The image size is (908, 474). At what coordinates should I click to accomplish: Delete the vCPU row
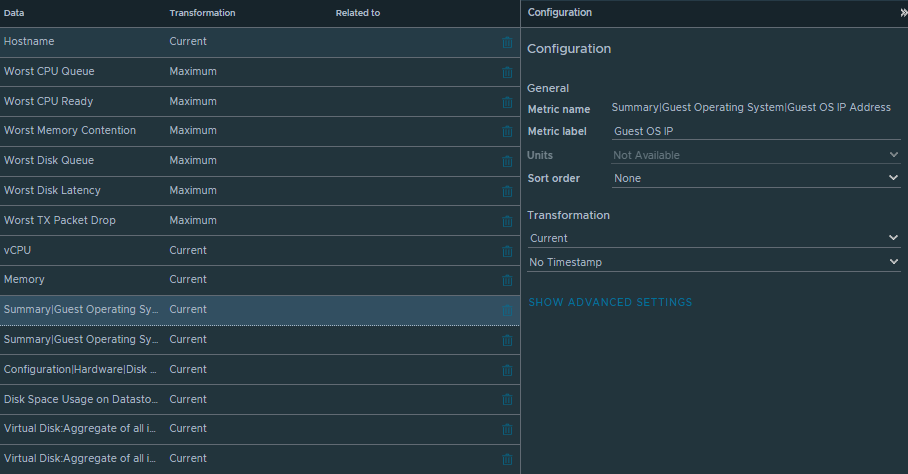coord(507,252)
